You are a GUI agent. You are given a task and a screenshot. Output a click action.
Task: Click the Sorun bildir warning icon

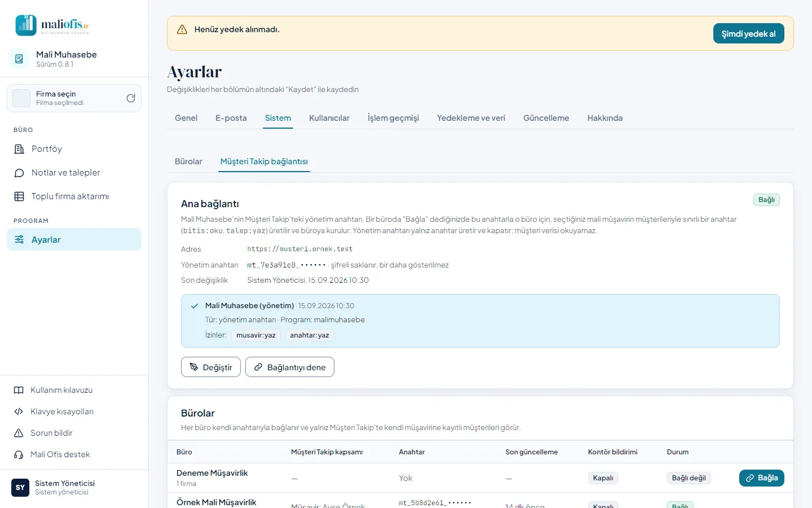coord(19,433)
